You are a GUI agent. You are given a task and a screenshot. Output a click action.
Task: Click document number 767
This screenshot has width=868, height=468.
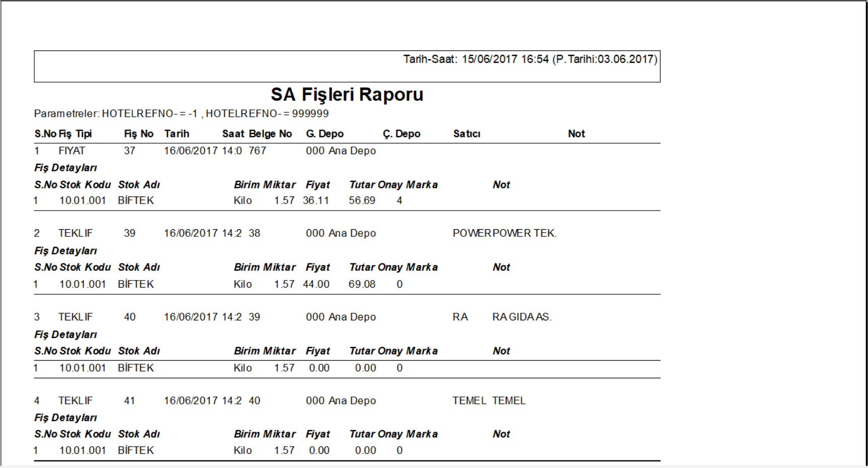[x=257, y=151]
